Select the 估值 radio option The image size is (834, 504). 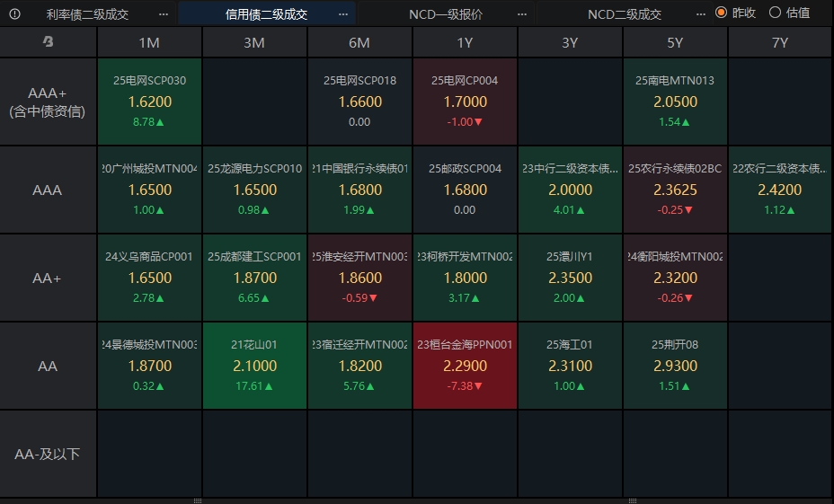pyautogui.click(x=776, y=13)
